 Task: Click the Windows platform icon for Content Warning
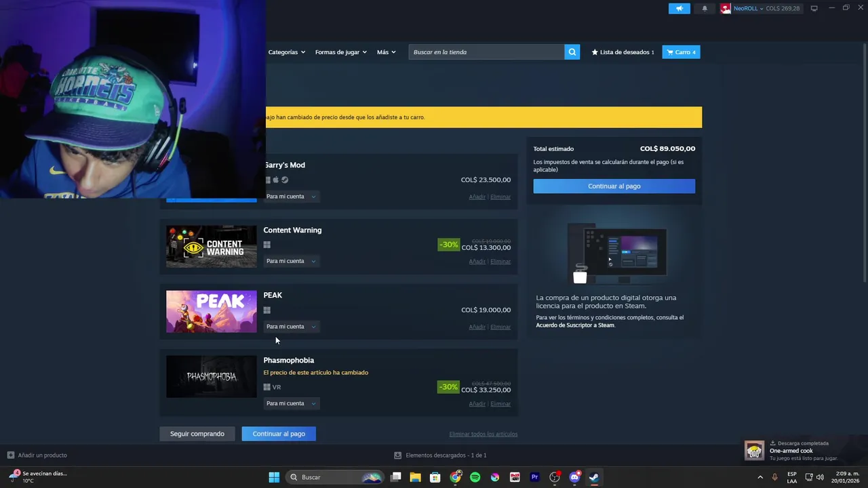[267, 245]
